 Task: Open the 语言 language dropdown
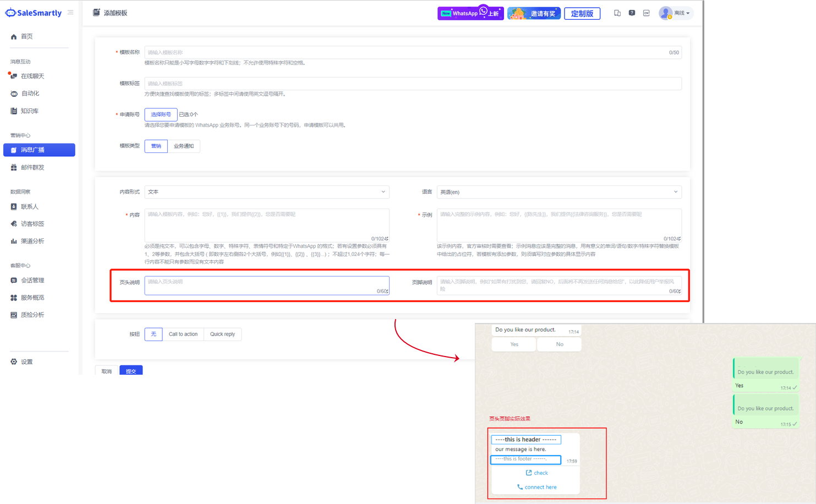point(559,192)
